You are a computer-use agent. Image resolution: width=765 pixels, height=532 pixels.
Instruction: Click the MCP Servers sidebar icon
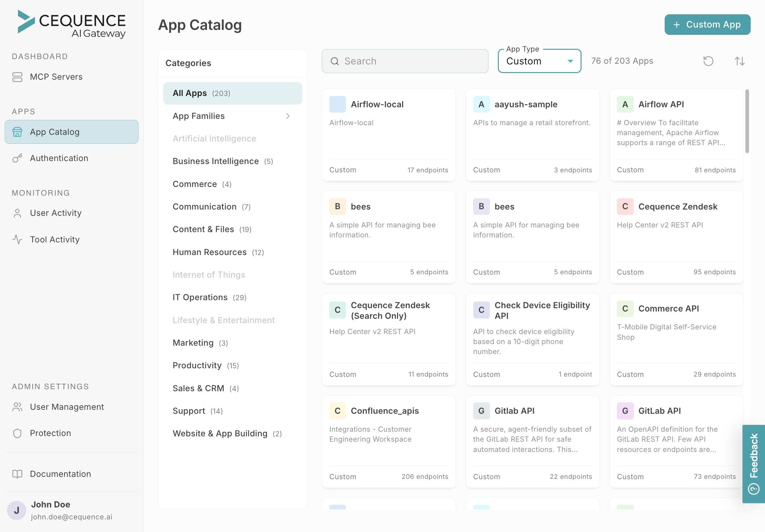pyautogui.click(x=17, y=77)
